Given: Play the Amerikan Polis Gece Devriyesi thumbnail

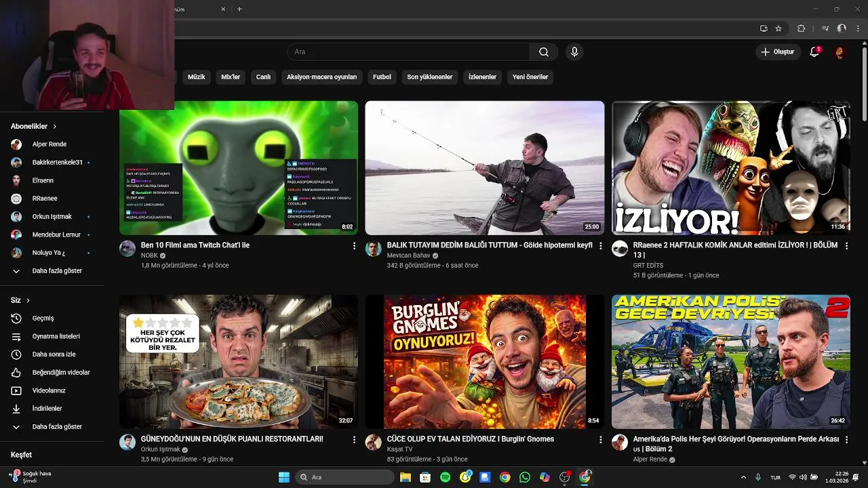Looking at the screenshot, I should coord(731,362).
